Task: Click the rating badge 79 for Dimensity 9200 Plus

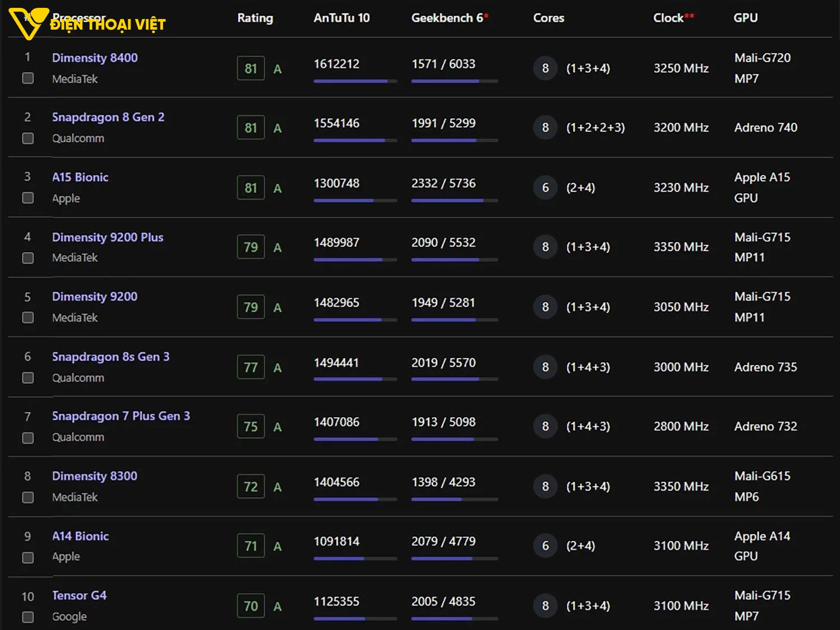Action: [x=250, y=247]
